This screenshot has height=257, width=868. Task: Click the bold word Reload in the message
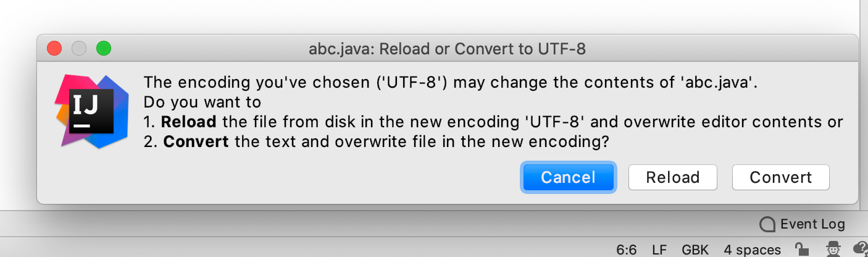tap(188, 122)
